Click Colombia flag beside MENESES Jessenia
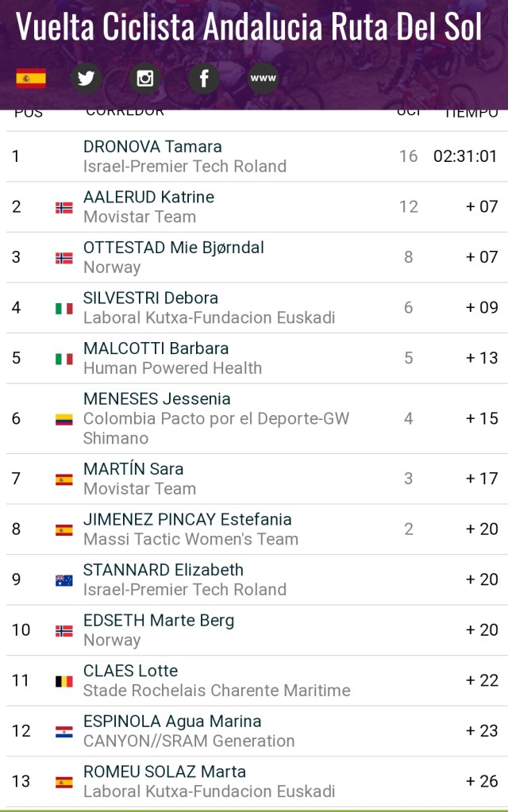Viewport: 508px width, 812px height. [63, 419]
